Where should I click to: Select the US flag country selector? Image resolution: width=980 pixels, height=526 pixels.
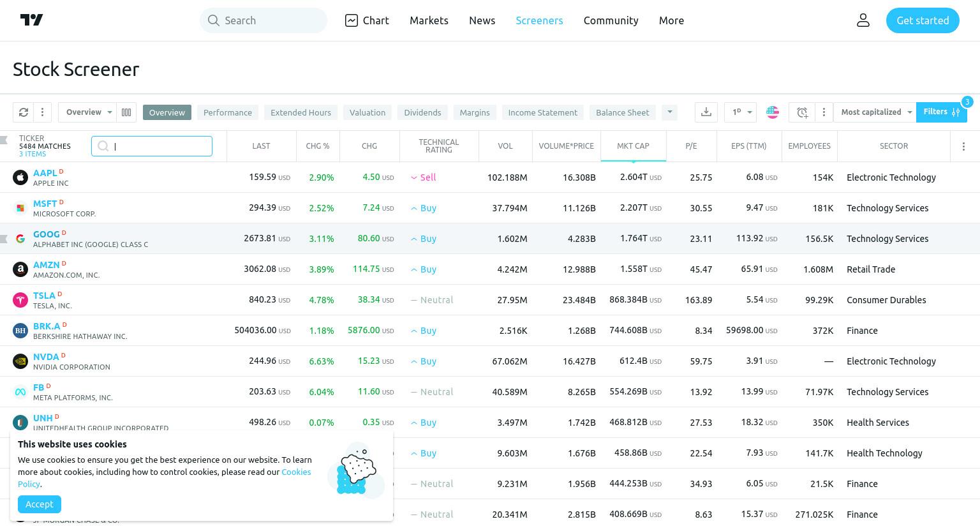[x=773, y=112]
